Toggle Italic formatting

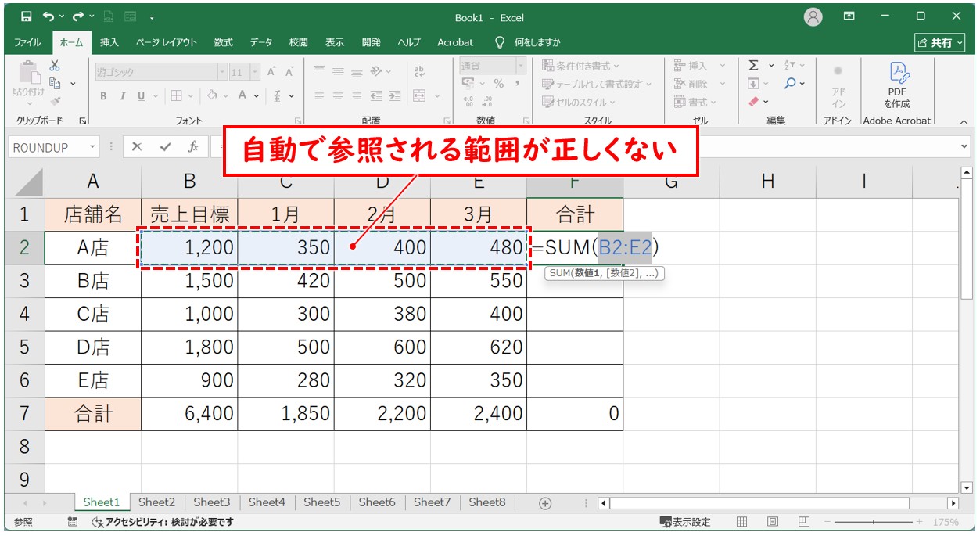click(122, 95)
